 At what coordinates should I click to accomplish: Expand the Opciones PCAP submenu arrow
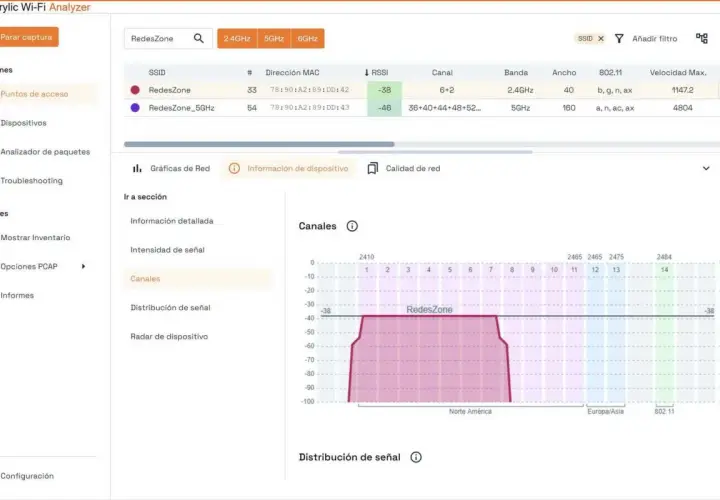click(x=83, y=266)
